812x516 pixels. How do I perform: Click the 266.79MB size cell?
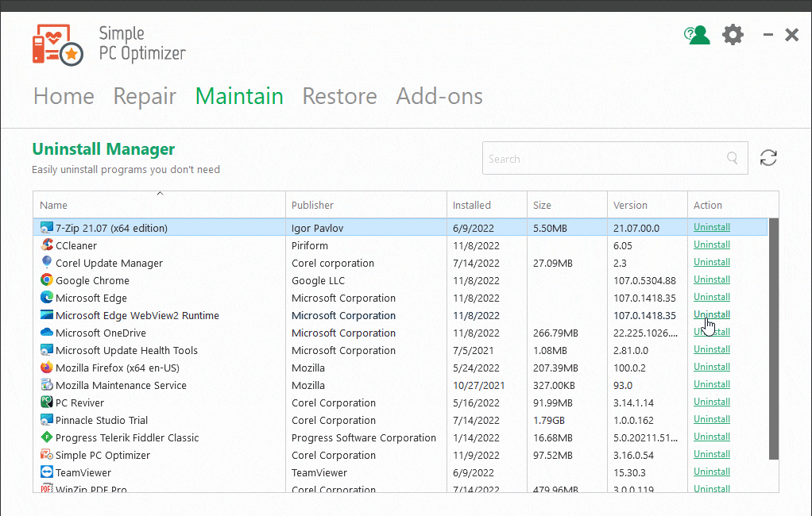pyautogui.click(x=555, y=333)
